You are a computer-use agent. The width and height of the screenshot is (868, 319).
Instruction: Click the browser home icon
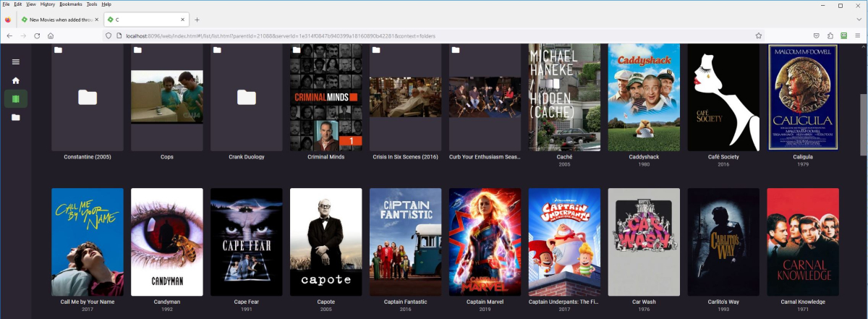[51, 35]
